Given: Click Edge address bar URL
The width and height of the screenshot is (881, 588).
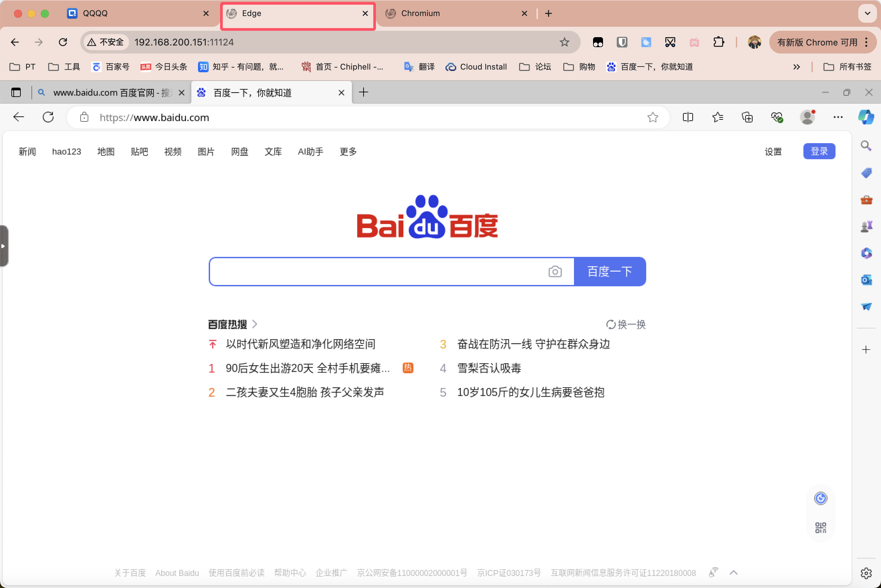Looking at the screenshot, I should (x=154, y=117).
